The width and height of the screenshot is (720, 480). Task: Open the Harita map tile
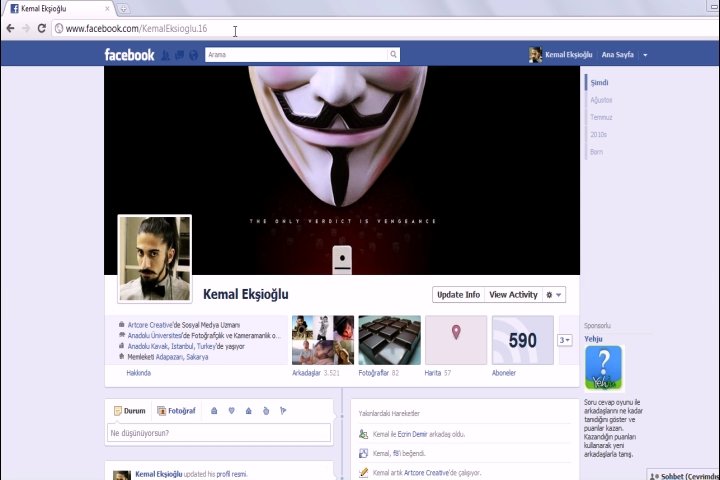tap(456, 340)
